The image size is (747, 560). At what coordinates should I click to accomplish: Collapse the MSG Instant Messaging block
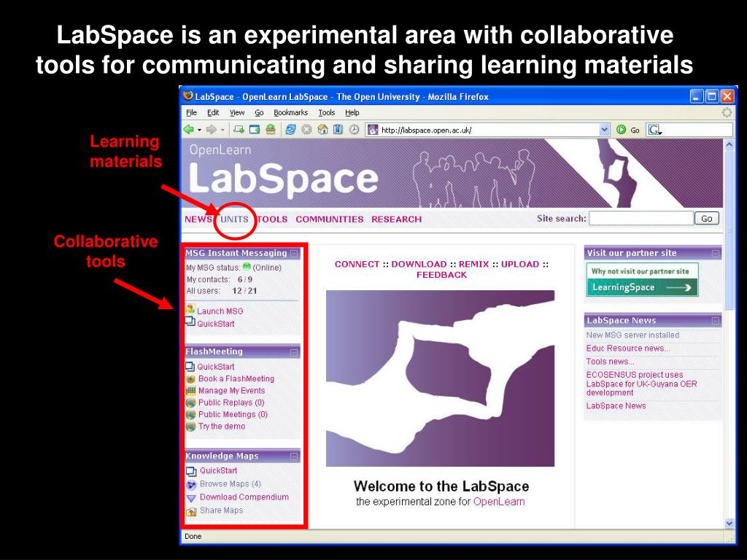click(294, 253)
